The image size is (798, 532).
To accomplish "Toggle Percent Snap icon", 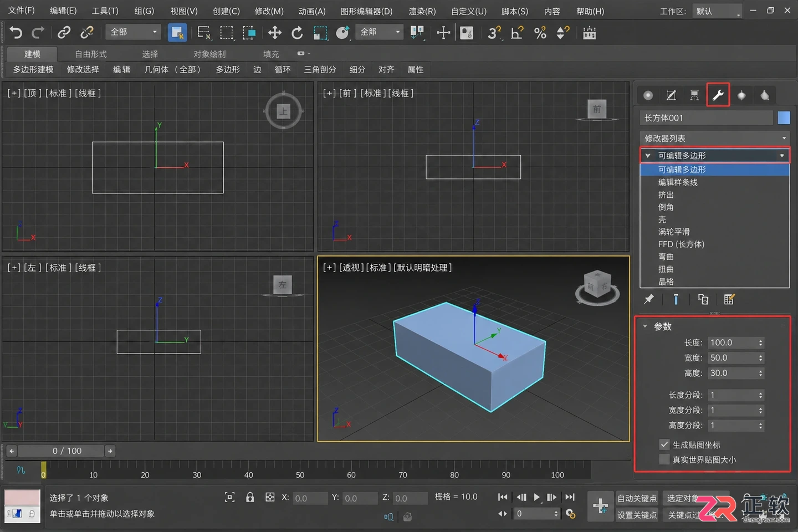I will pos(540,33).
